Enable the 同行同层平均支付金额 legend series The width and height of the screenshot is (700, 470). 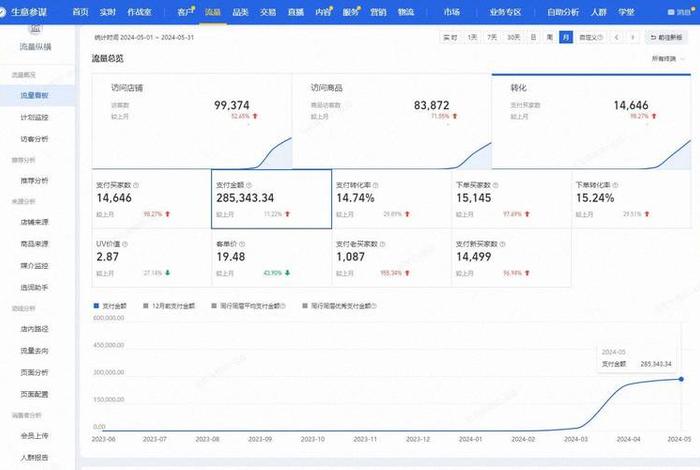[x=214, y=306]
